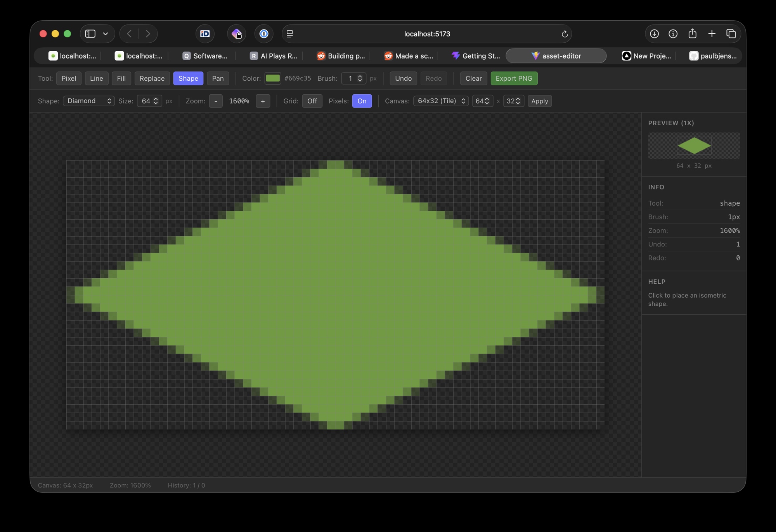Screen dimensions: 776x532
Task: Expand the sidebar chevron menu
Action: point(106,34)
